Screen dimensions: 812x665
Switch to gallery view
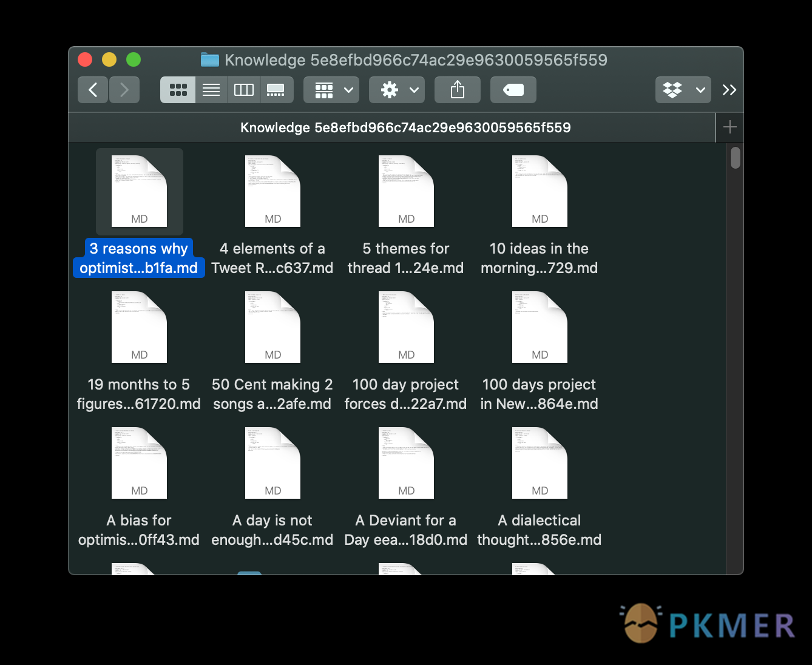point(277,90)
